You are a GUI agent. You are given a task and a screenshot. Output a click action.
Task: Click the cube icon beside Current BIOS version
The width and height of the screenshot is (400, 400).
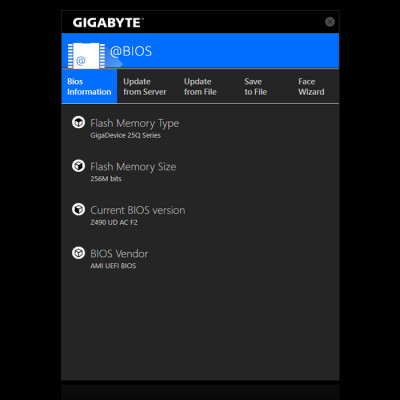click(78, 209)
